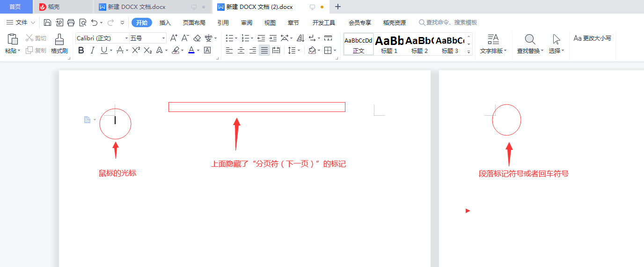Open Print Preview from quick access toolbar

pos(83,22)
